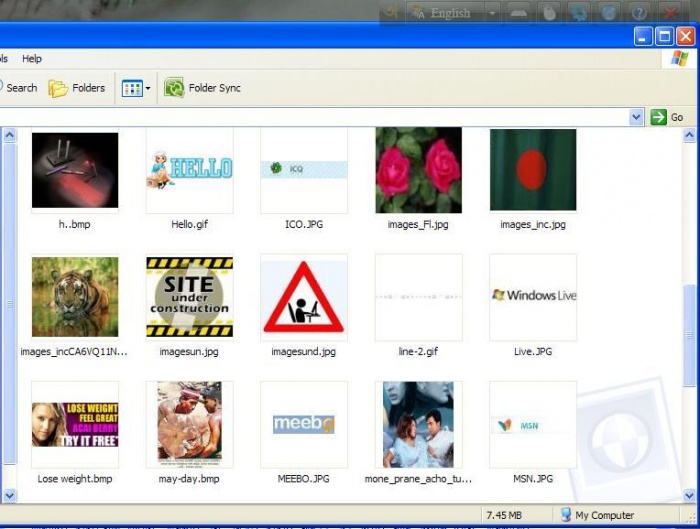
Task: Click the mouse icon in top overlay bar
Action: point(549,13)
